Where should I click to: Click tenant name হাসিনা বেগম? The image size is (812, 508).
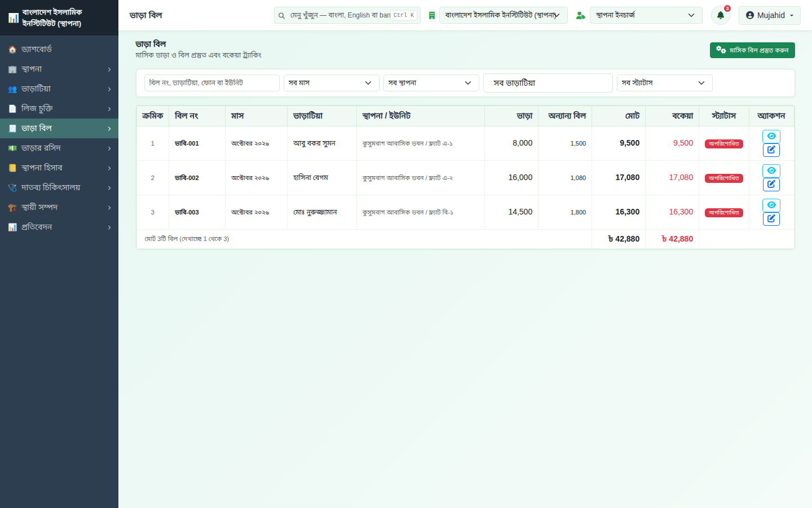pyautogui.click(x=311, y=178)
